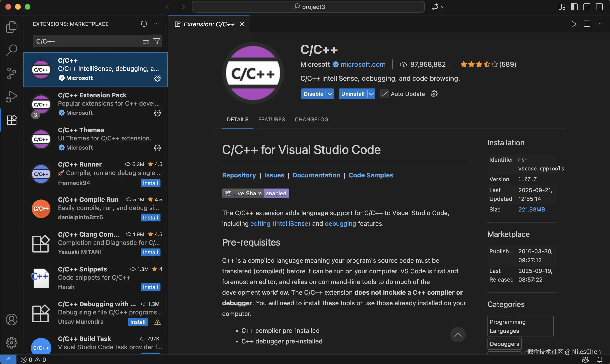Clear extensions search results icon
The height and width of the screenshot is (364, 610).
coord(146,41)
